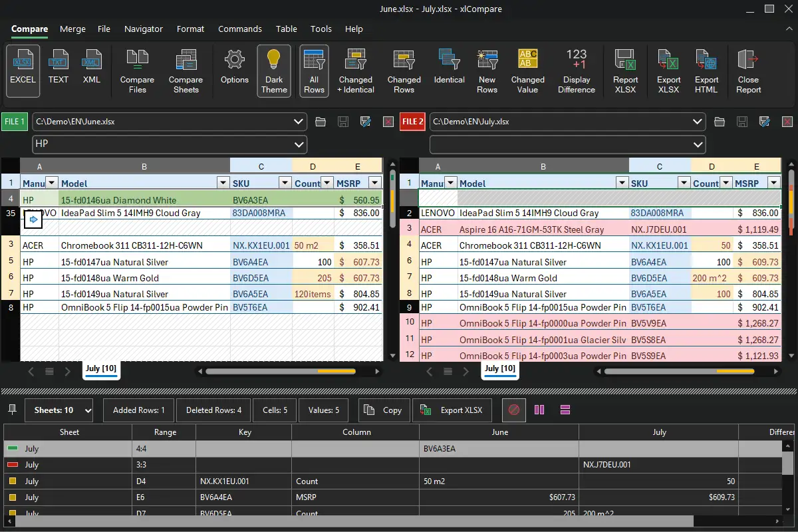
Task: Show only New Rows
Action: [487, 71]
